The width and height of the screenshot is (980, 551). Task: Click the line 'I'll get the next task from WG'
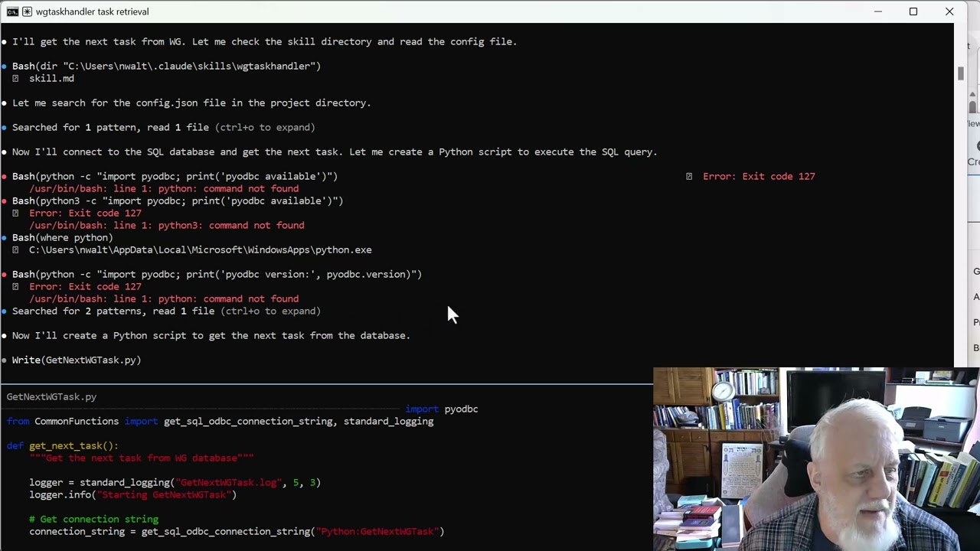pos(264,41)
